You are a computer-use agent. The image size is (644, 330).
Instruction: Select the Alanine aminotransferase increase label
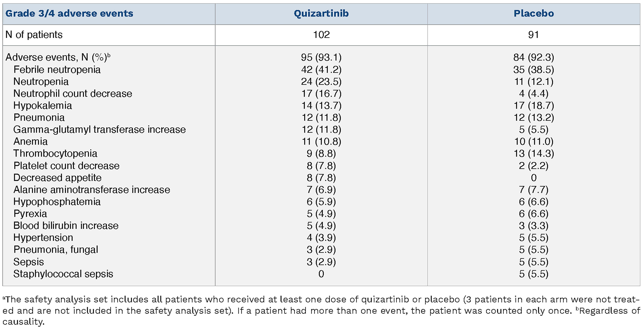(x=92, y=190)
